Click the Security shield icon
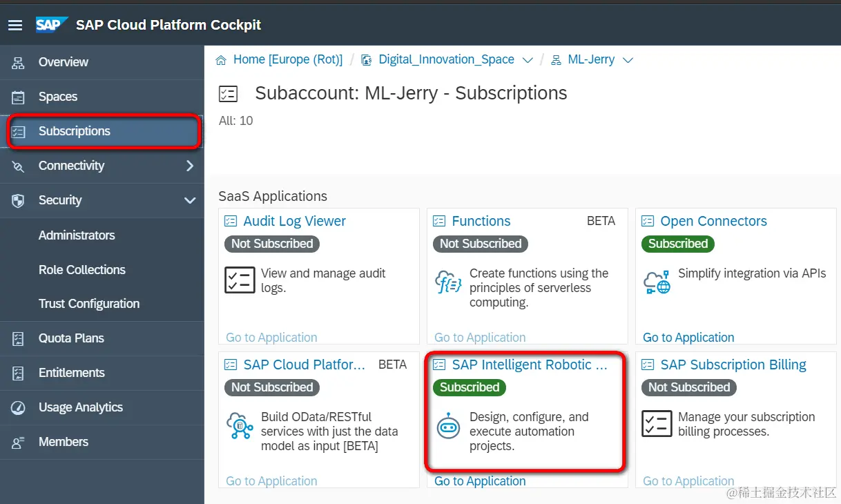 coord(18,201)
